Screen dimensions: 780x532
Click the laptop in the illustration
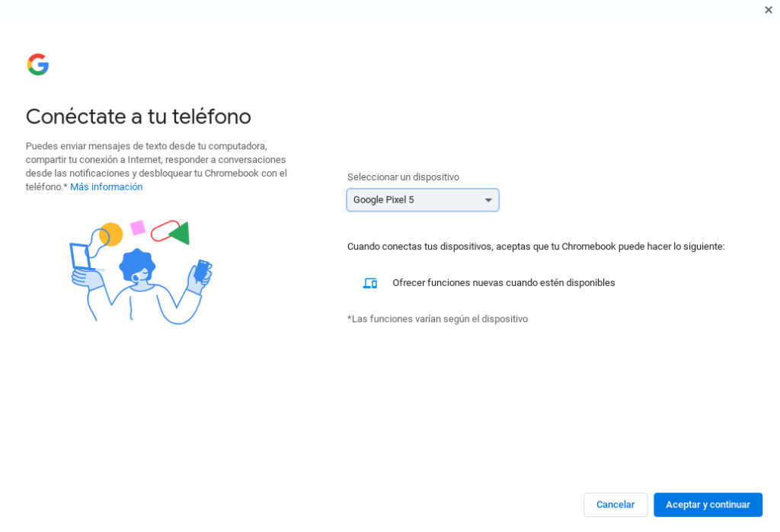point(82,257)
